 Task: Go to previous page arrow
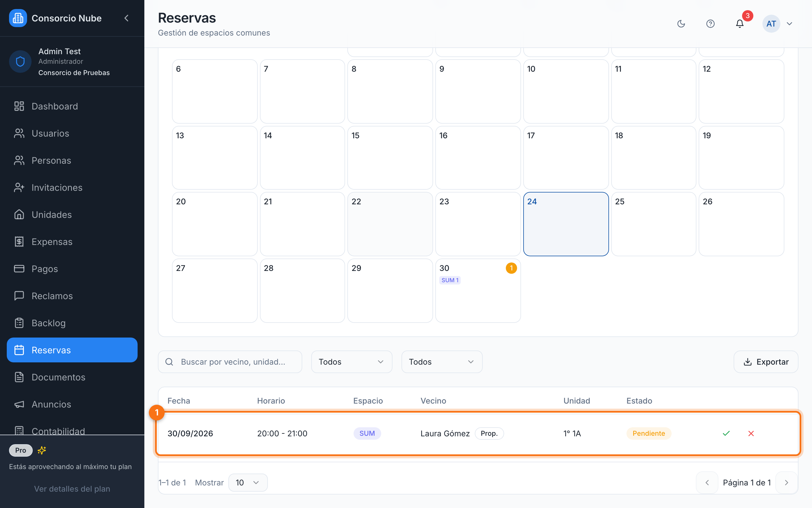(x=707, y=483)
